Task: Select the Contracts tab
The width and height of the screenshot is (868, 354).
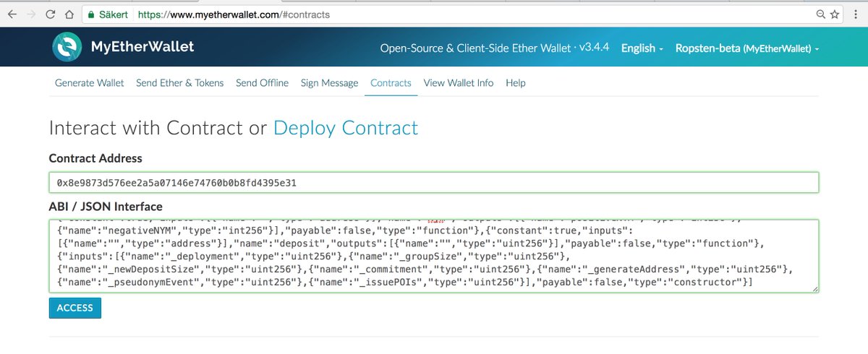Action: coord(391,83)
